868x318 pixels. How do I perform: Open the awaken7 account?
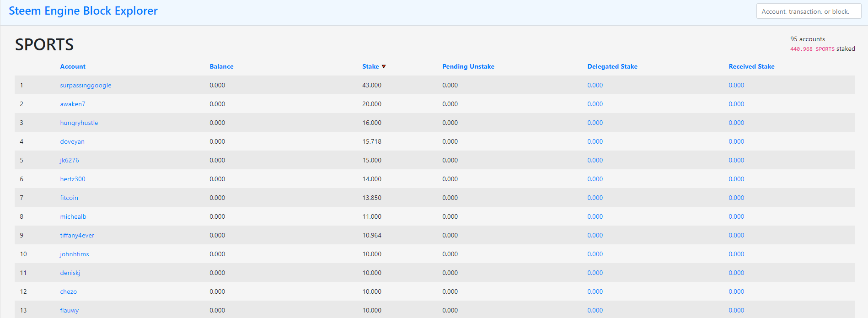point(73,104)
